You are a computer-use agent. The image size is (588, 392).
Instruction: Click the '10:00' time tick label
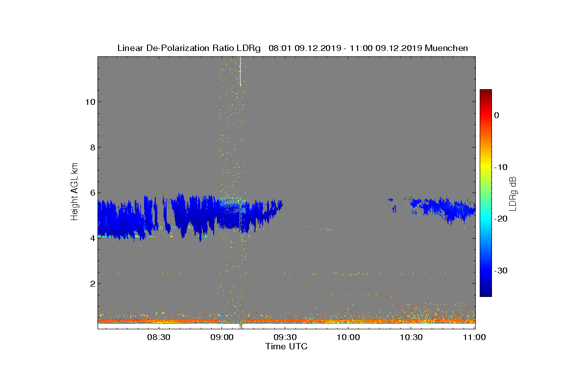pyautogui.click(x=349, y=337)
